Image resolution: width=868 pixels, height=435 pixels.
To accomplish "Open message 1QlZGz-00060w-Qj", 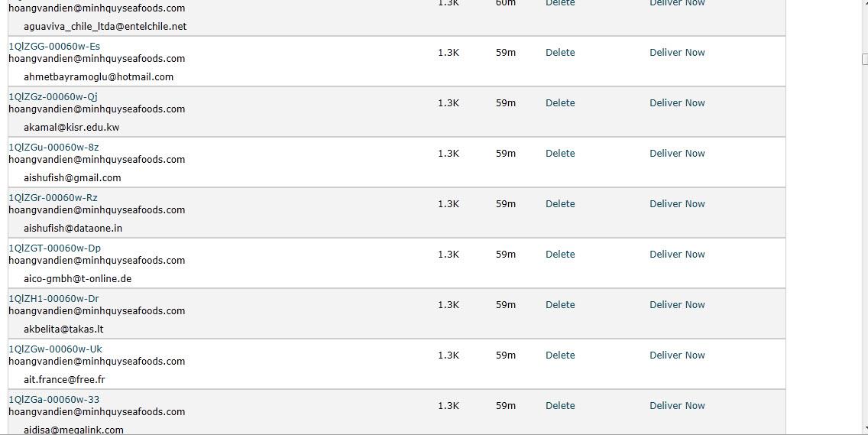I will click(x=53, y=96).
